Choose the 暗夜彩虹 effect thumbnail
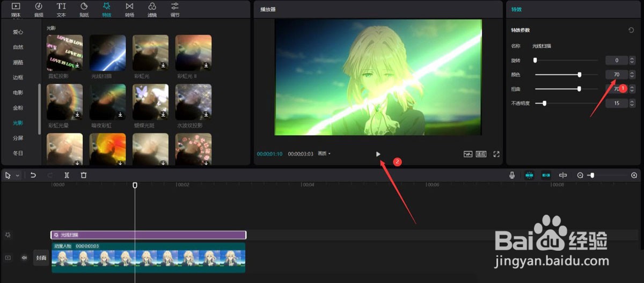Image resolution: width=644 pixels, height=283 pixels. pyautogui.click(x=108, y=102)
